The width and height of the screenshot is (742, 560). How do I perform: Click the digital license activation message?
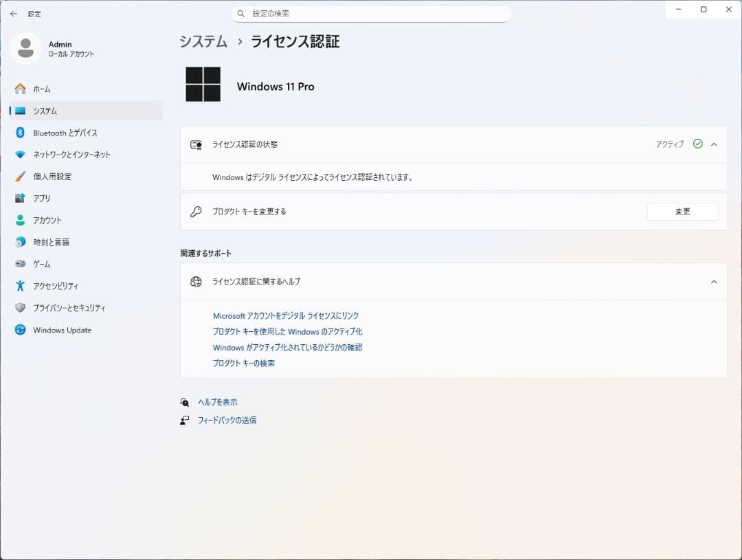[313, 177]
